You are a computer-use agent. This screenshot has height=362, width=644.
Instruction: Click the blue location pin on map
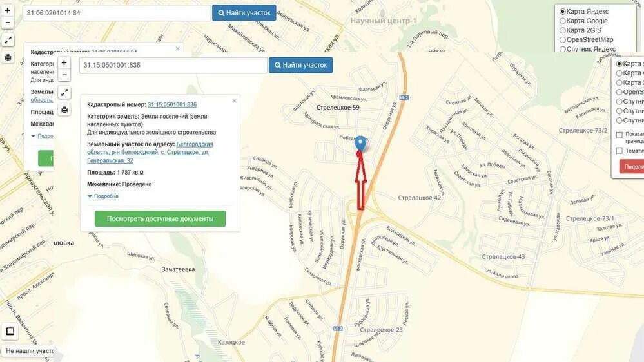coord(360,144)
